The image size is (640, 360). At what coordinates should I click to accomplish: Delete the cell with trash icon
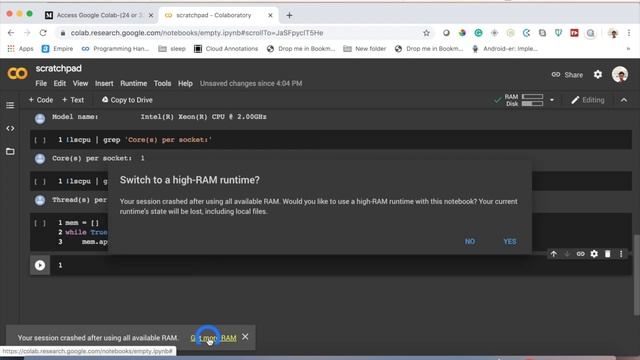tap(607, 254)
